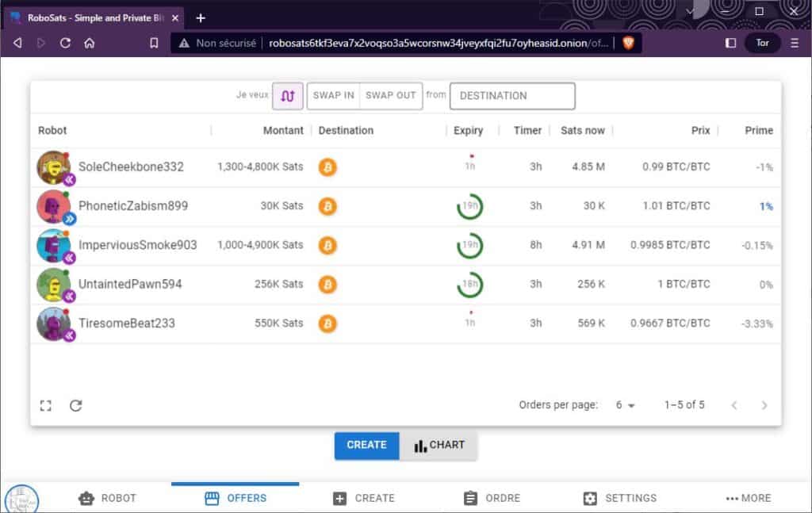
Task: Click the Bitcoin icon in SoleCheekbone332 row
Action: (x=327, y=167)
